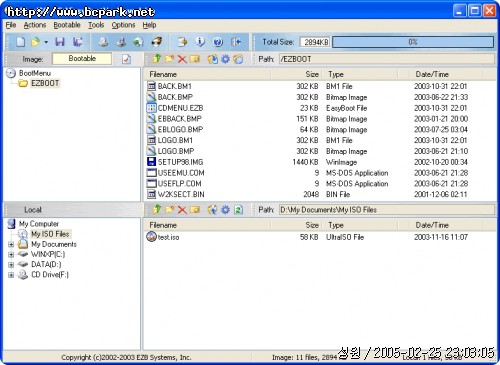
Task: Click the last icon before image Path
Action: click(x=238, y=59)
